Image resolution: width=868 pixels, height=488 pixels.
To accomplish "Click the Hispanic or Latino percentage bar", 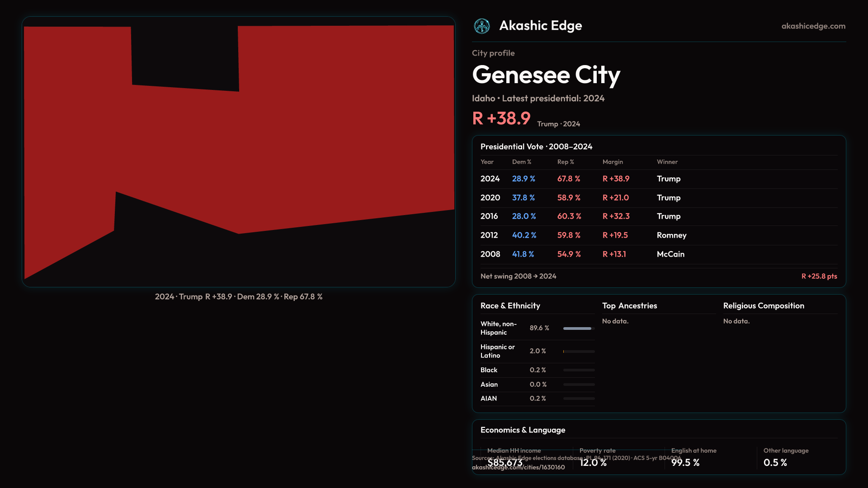I will coord(578,352).
